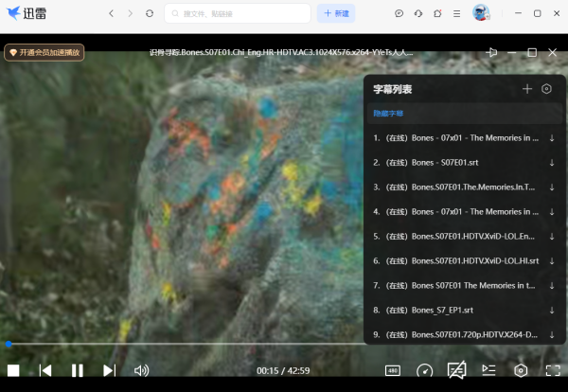Enter fullscreen mode

click(x=553, y=370)
